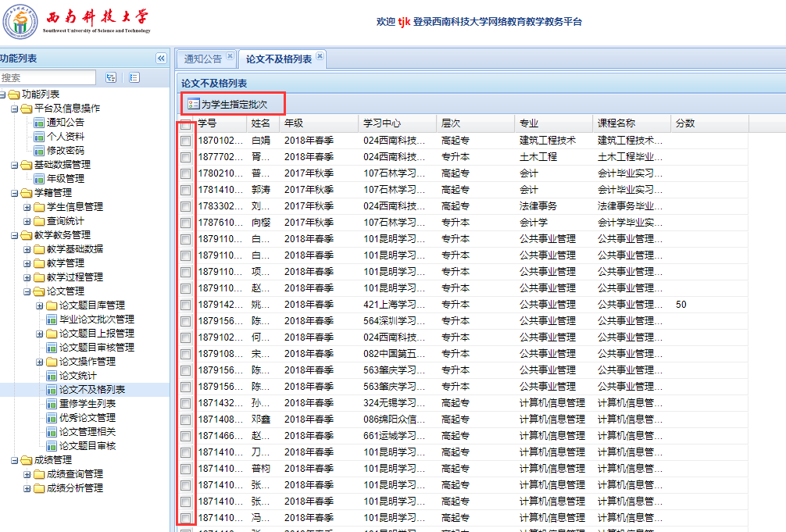Collapse the 功能列表 sidebar panel with the double-arrow icon
This screenshot has width=786, height=532.
click(x=161, y=59)
